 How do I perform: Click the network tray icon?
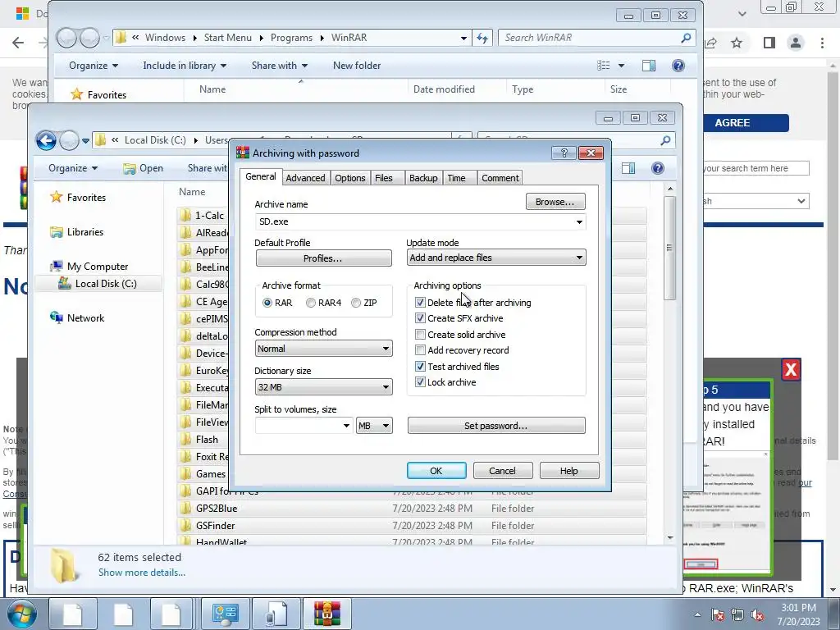pyautogui.click(x=737, y=615)
